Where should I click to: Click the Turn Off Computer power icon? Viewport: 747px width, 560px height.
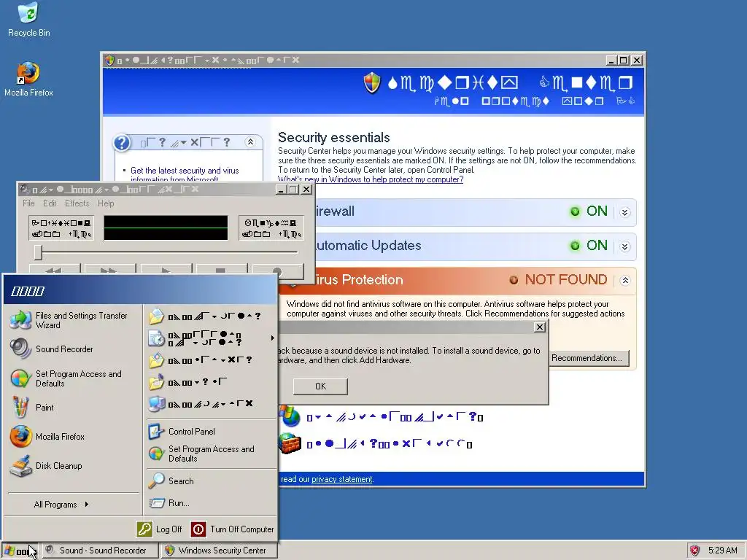pos(198,529)
